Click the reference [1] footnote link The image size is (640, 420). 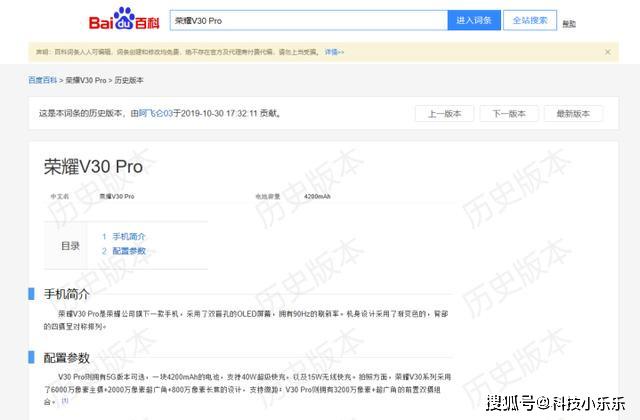tap(65, 401)
